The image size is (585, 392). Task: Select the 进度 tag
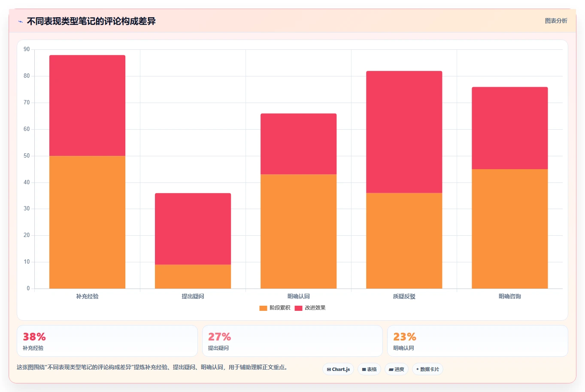click(396, 369)
